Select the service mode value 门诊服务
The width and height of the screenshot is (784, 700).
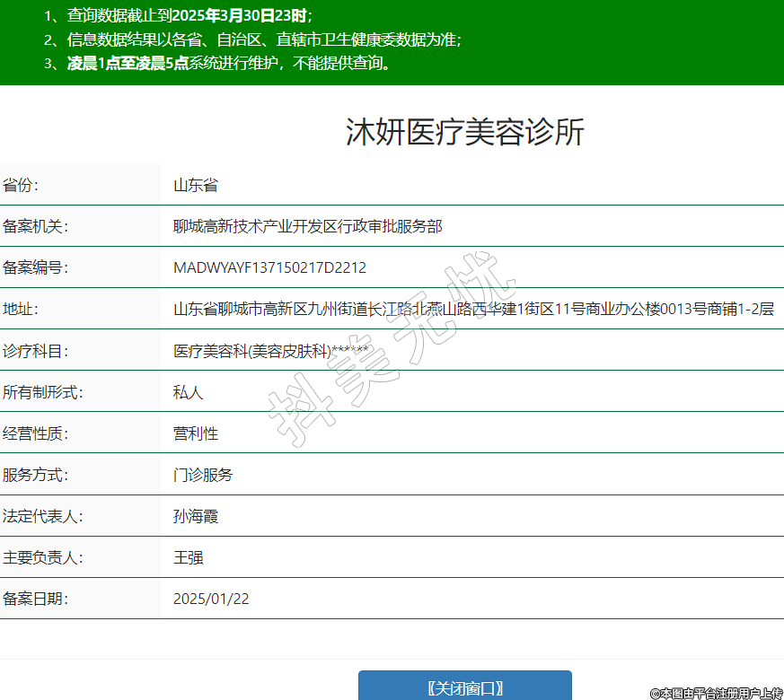tap(203, 475)
